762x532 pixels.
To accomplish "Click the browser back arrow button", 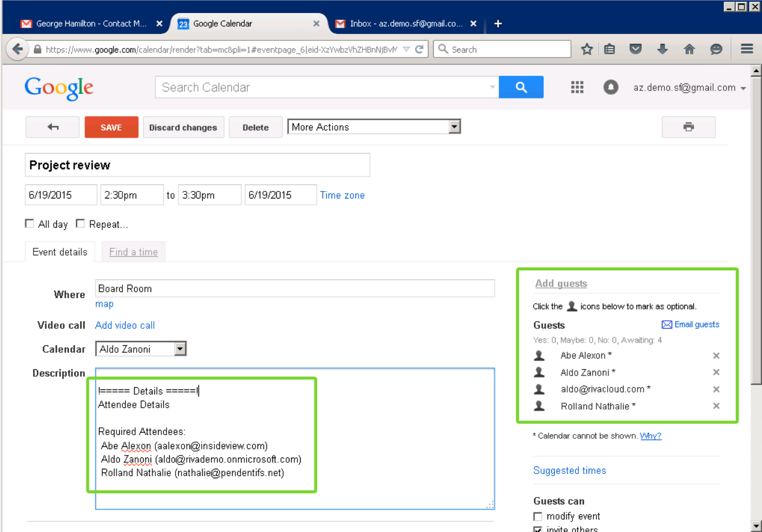I will pyautogui.click(x=17, y=49).
